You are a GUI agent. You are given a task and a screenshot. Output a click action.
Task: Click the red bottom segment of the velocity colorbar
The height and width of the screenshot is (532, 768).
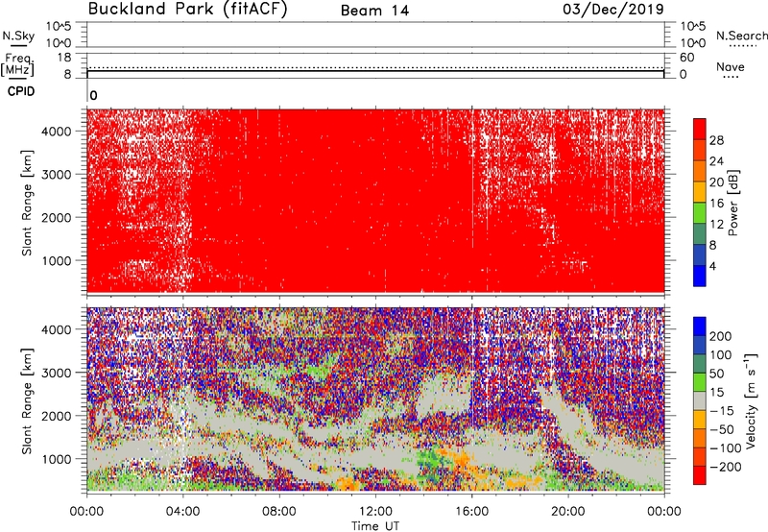coord(700,475)
